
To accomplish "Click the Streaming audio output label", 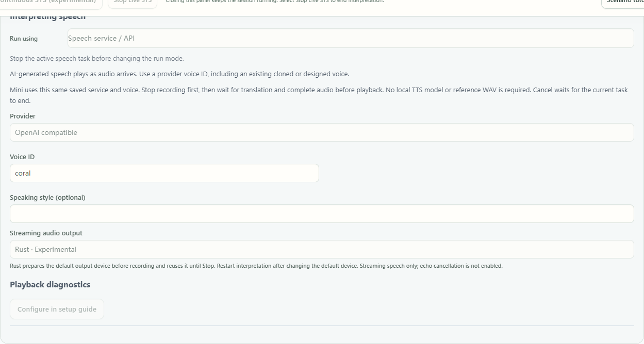I will 46,233.
